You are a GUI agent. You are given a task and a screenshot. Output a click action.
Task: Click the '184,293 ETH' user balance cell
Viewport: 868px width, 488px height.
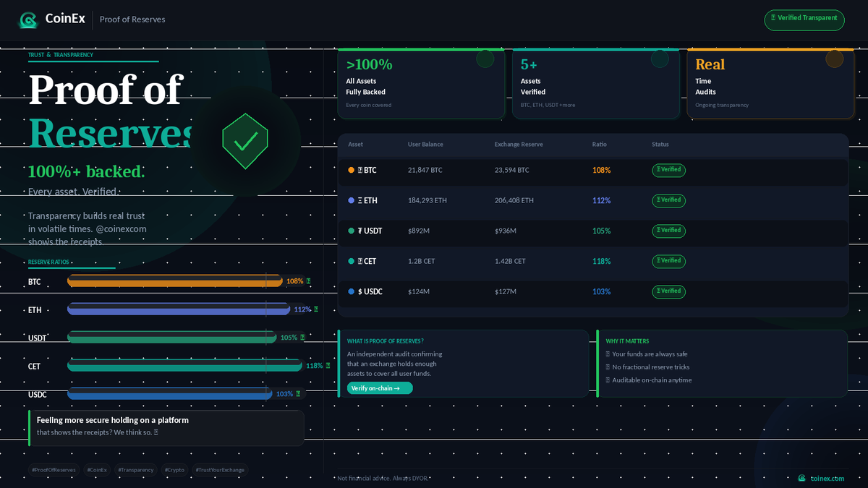(427, 201)
